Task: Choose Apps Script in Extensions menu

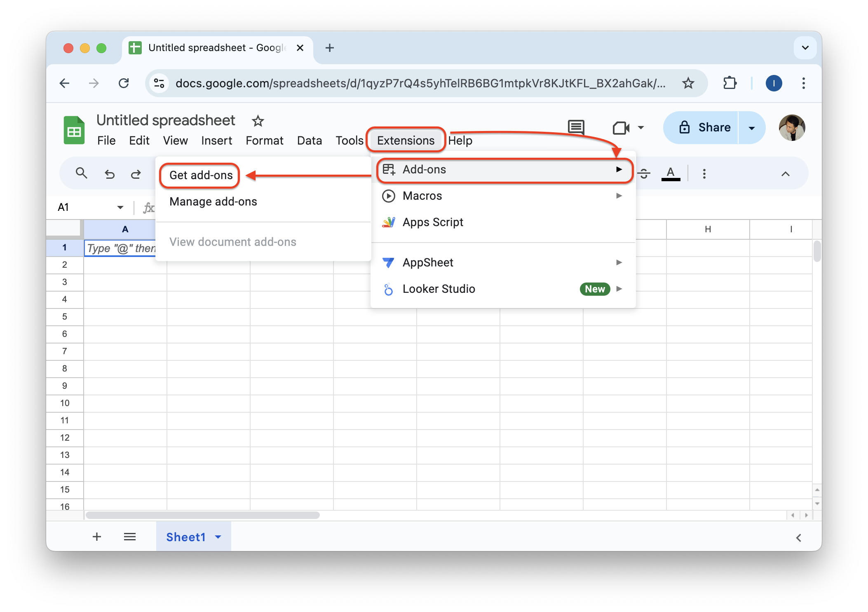Action: pyautogui.click(x=433, y=222)
